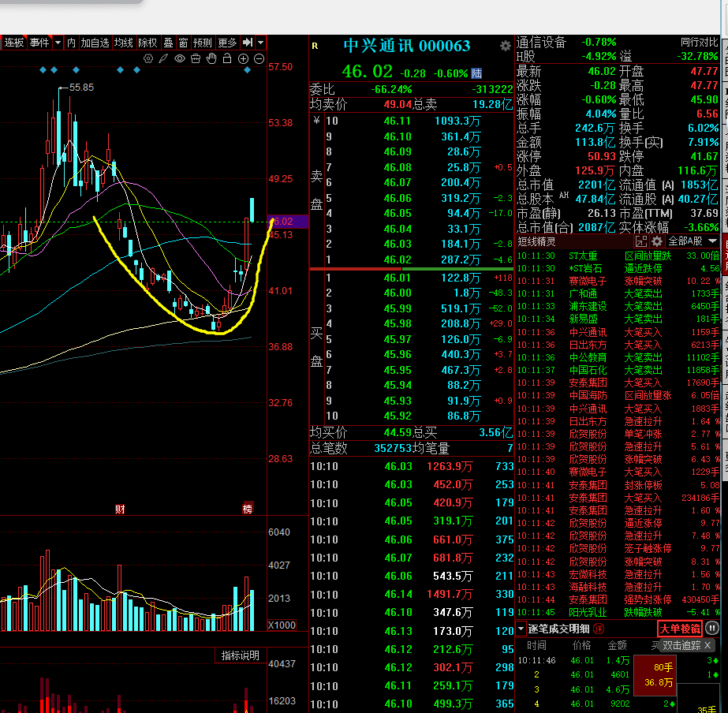Viewport: 728px width, 713px height.
Task: Click the 指标说明 button
Action: [x=240, y=655]
